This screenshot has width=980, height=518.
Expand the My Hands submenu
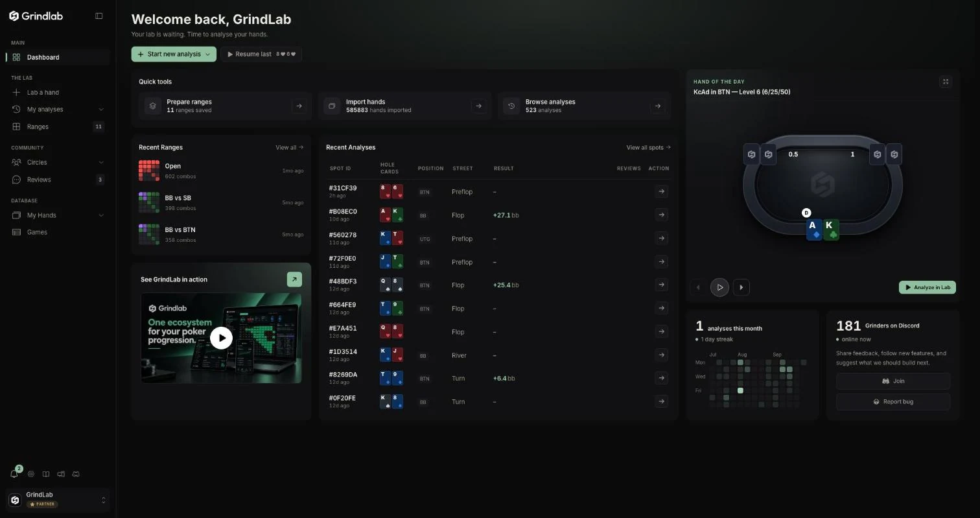[101, 215]
